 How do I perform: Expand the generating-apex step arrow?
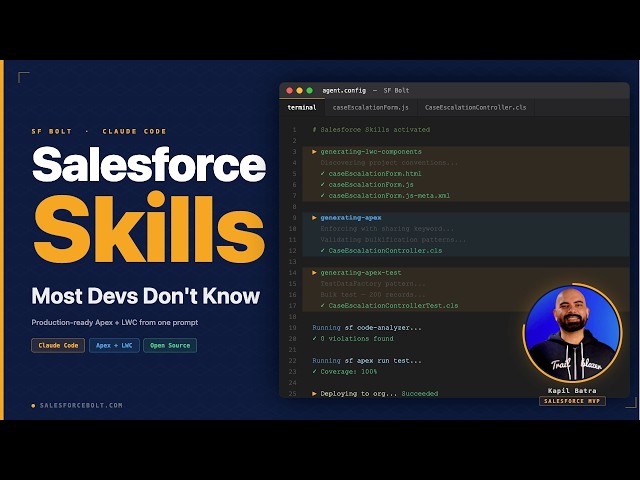click(x=314, y=218)
